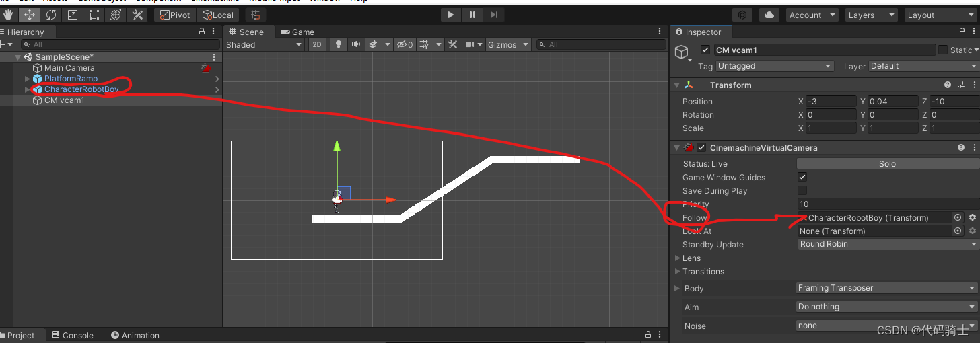Click the Step frame button

pos(493,15)
